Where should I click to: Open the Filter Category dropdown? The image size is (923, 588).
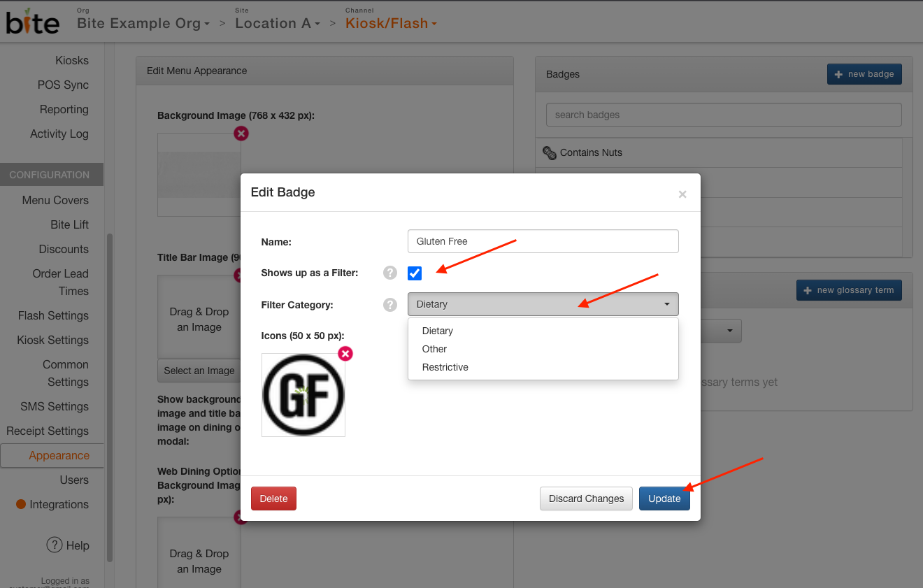coord(543,304)
